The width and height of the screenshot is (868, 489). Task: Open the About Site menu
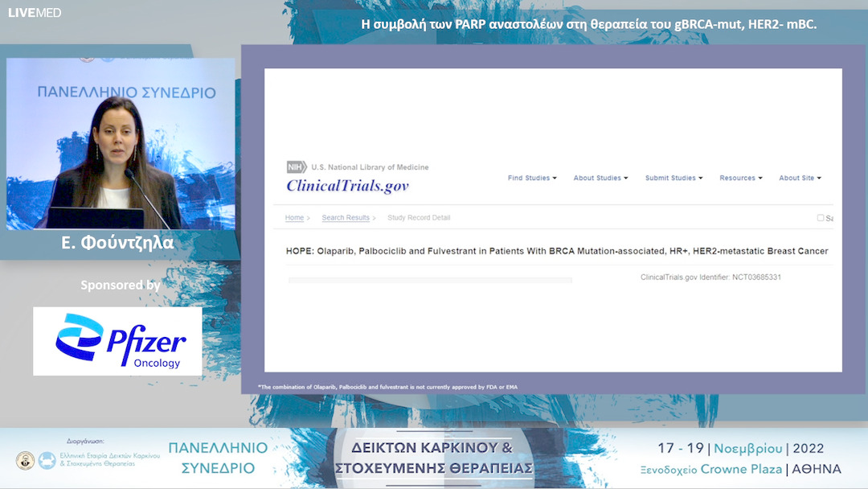pos(799,177)
